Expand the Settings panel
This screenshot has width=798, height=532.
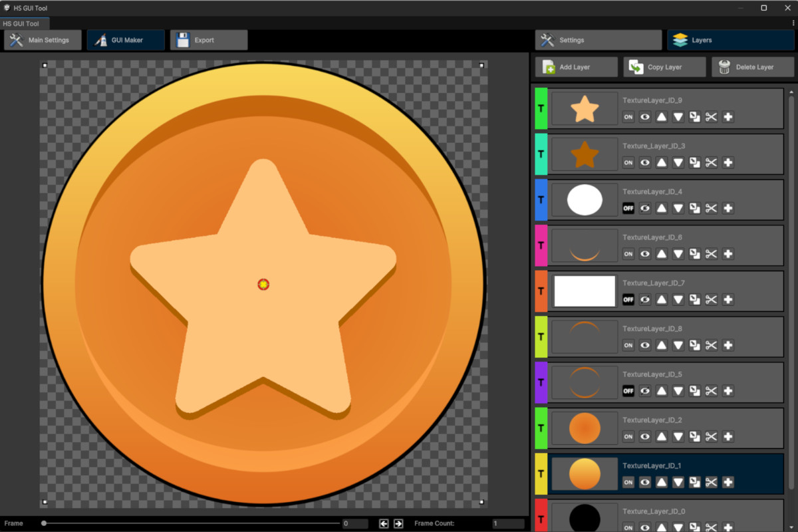coord(597,40)
